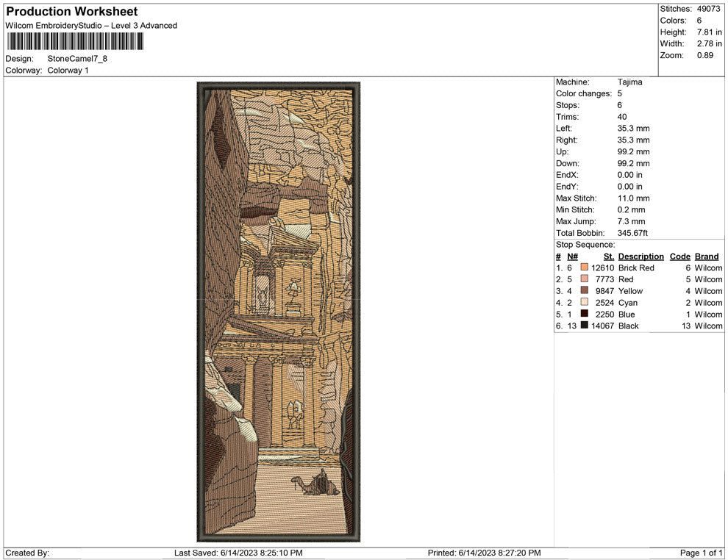Click the Code column header

[x=679, y=256]
